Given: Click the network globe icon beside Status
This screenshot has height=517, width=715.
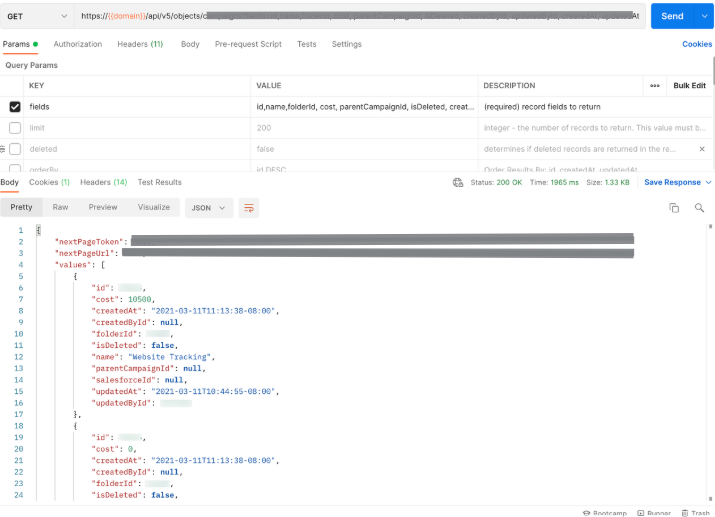Looking at the screenshot, I should [458, 183].
